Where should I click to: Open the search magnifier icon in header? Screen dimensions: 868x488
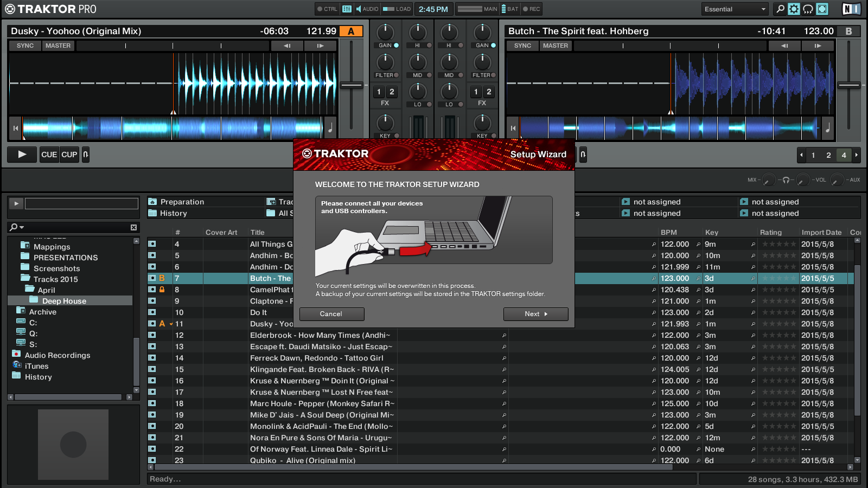pos(780,9)
